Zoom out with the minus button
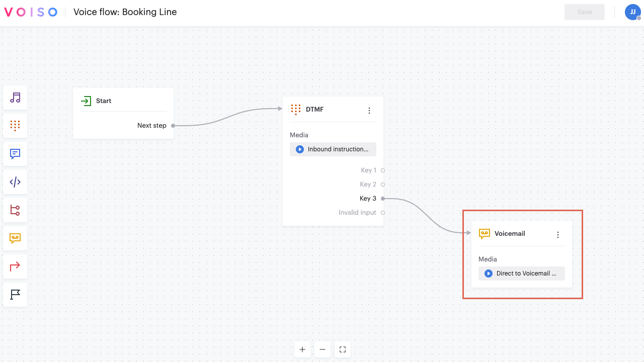The image size is (644, 362). click(323, 349)
